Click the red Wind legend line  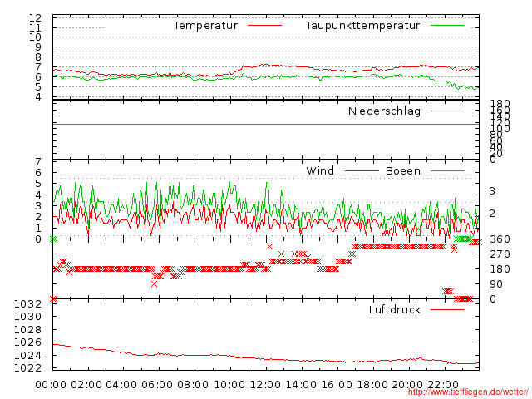click(x=362, y=171)
